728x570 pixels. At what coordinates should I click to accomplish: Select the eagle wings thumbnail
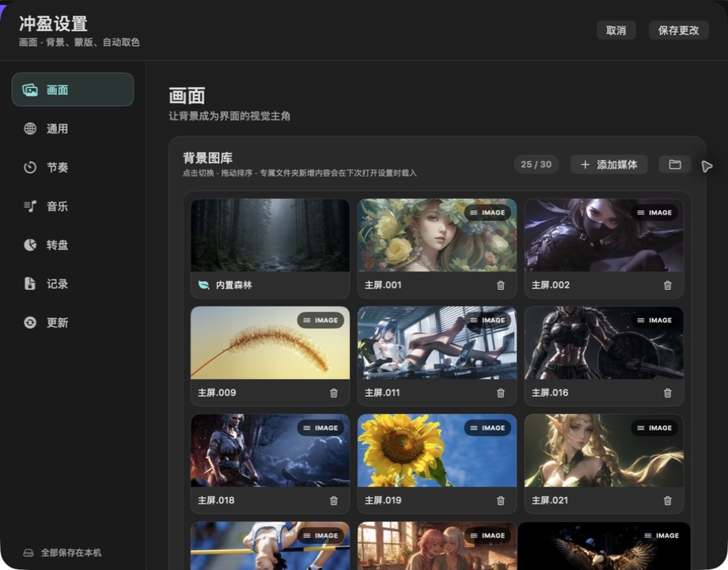pyautogui.click(x=604, y=545)
